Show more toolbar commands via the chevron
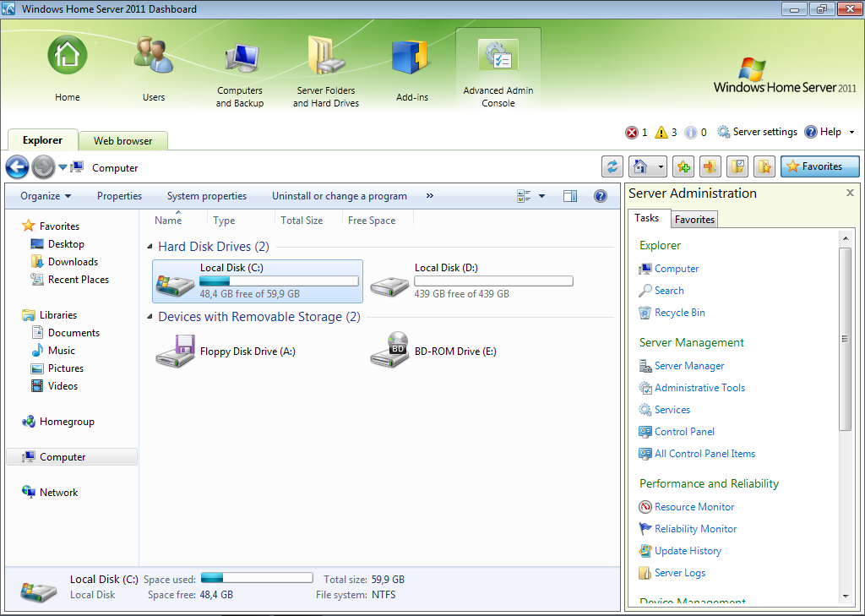 tap(430, 195)
